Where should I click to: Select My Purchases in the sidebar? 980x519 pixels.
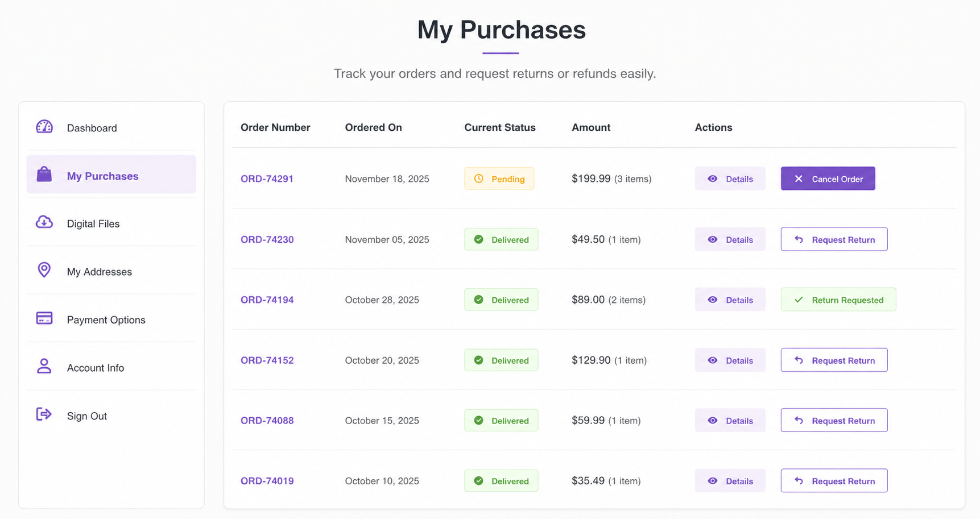[111, 174]
